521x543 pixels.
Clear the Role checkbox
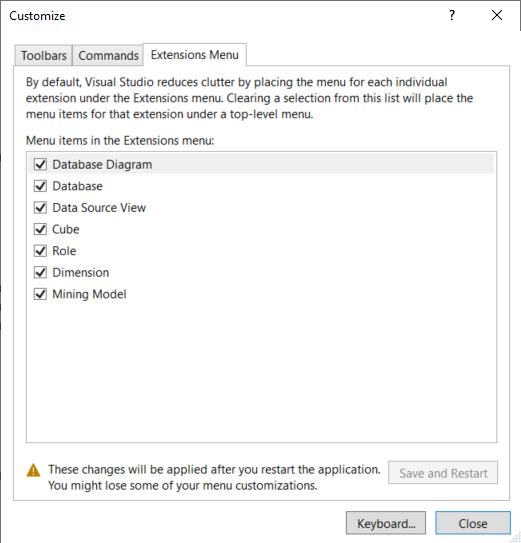40,251
